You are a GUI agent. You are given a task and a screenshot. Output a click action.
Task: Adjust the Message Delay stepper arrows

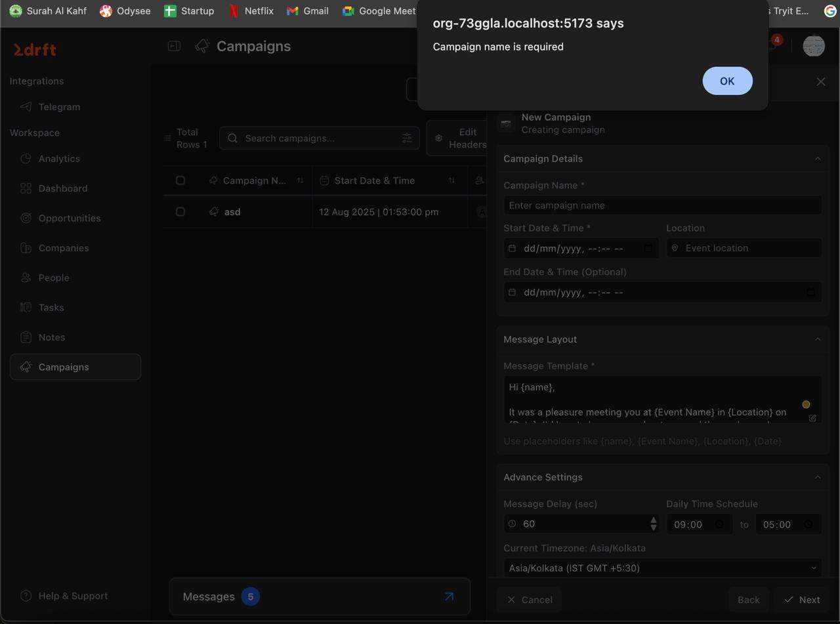coord(653,524)
